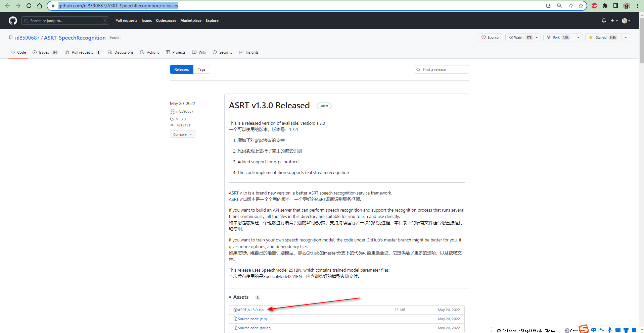Toggle the Starred button

603,38
